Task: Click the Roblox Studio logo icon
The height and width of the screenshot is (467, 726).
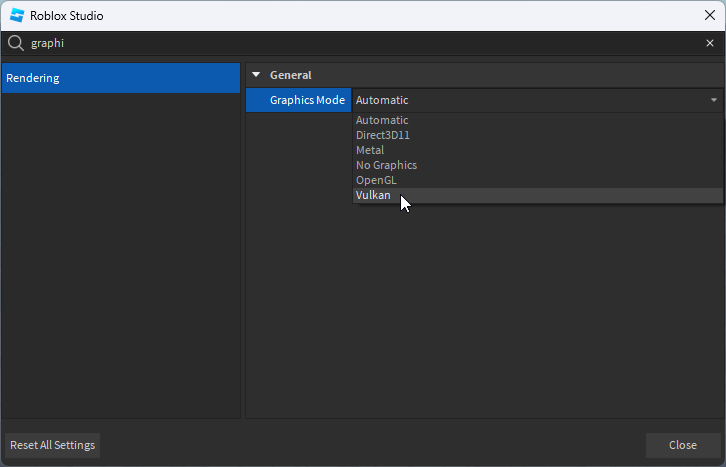Action: (x=17, y=16)
